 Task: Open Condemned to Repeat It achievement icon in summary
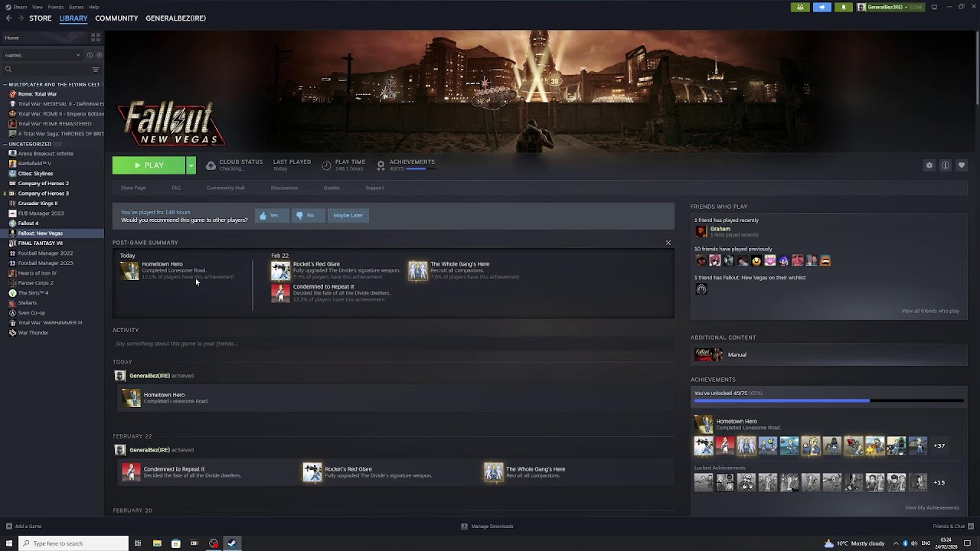click(x=281, y=293)
